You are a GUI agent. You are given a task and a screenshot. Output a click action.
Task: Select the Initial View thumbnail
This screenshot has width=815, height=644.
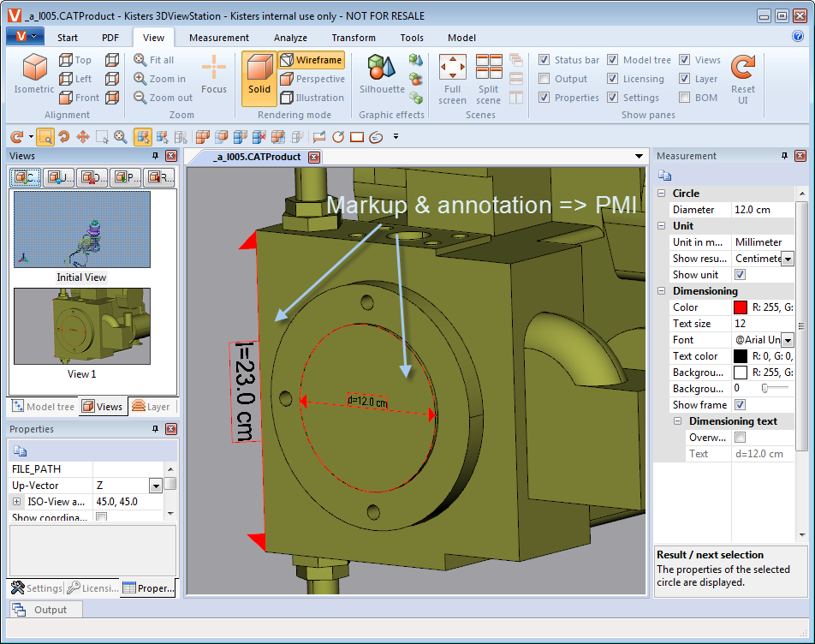pyautogui.click(x=82, y=230)
